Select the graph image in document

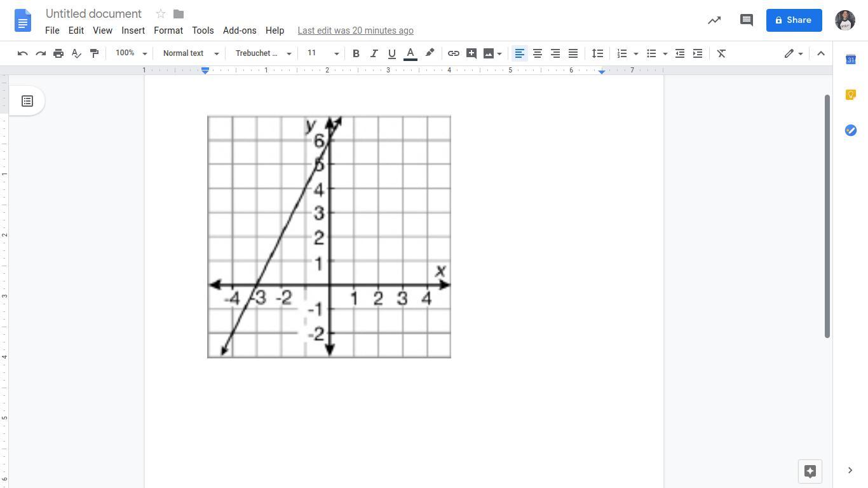tap(329, 236)
